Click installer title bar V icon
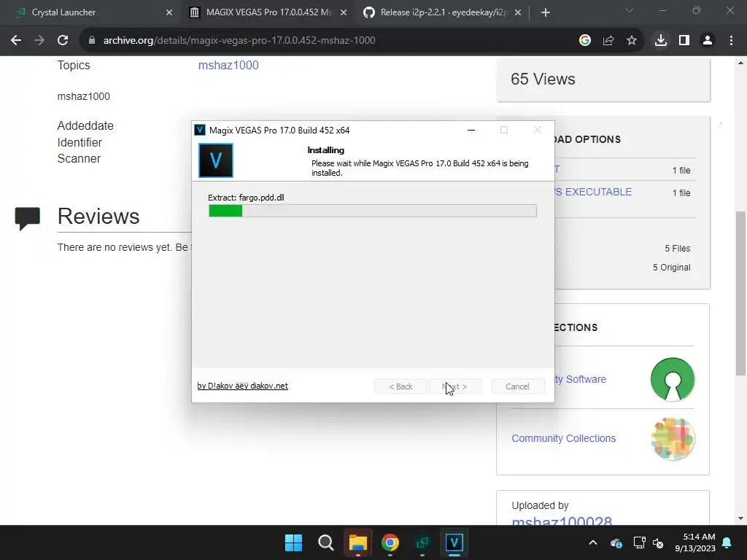This screenshot has width=747, height=560. [x=200, y=130]
